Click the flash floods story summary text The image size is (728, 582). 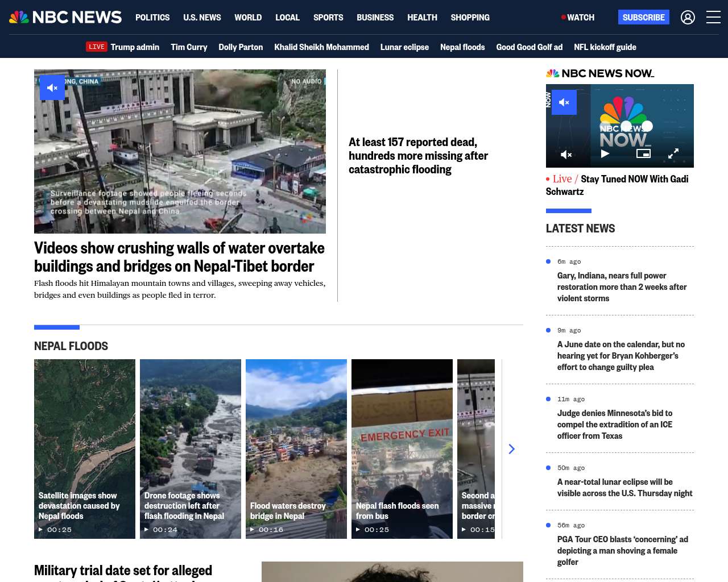[180, 289]
